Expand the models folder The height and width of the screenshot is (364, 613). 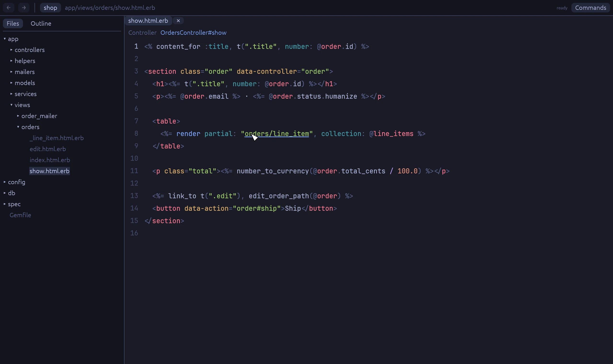(23, 83)
